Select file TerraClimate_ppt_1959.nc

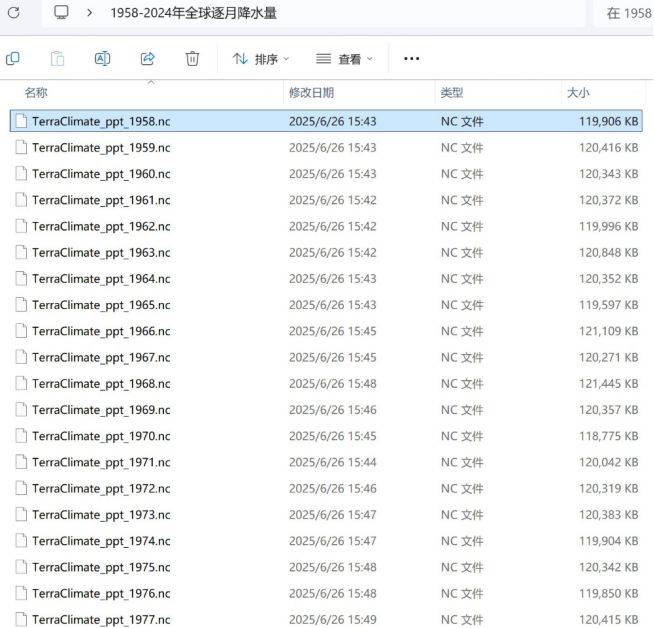click(x=326, y=147)
